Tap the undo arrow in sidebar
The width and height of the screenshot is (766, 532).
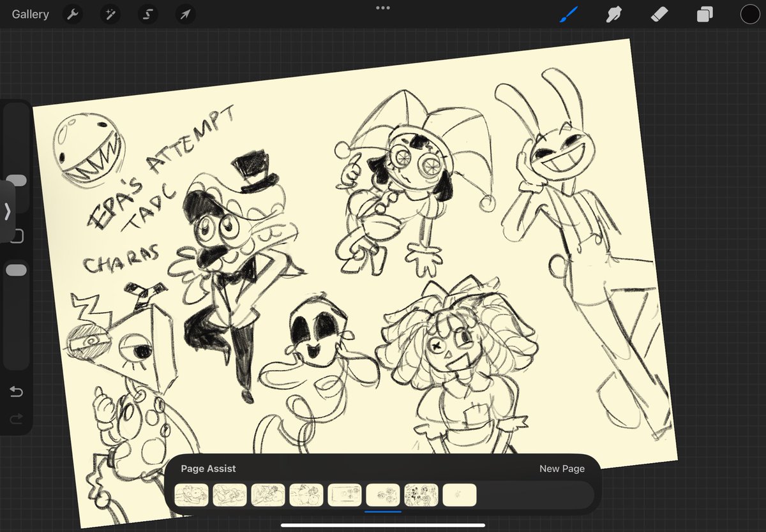click(17, 391)
